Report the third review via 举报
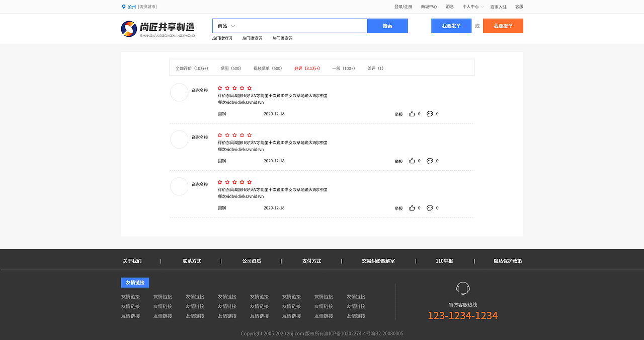The height and width of the screenshot is (340, 644). pyautogui.click(x=398, y=208)
